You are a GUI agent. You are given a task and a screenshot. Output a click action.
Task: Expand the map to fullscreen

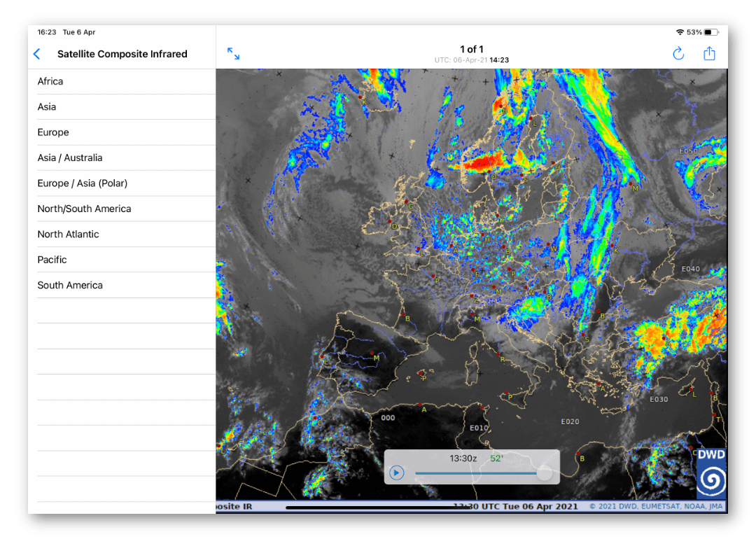pos(234,54)
